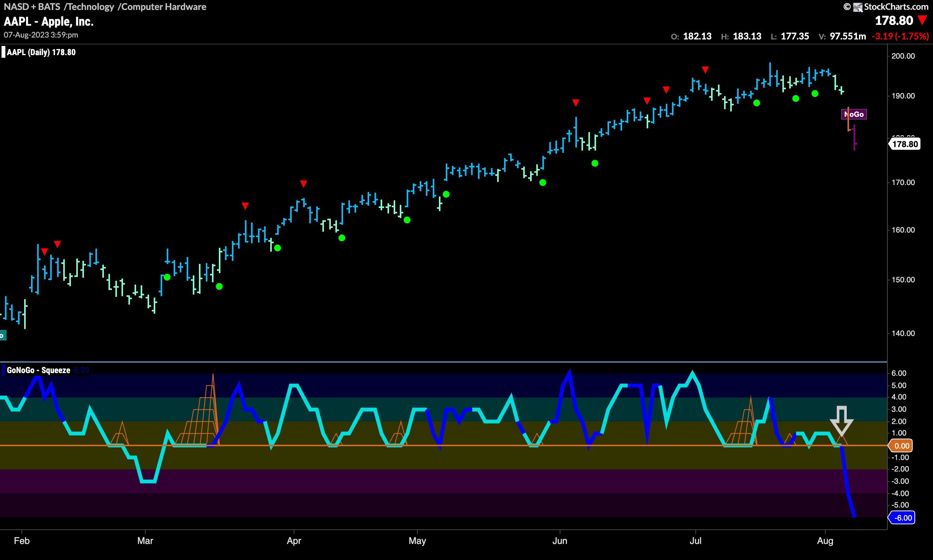Click the last green dot before August
This screenshot has width=933, height=560.
point(815,93)
